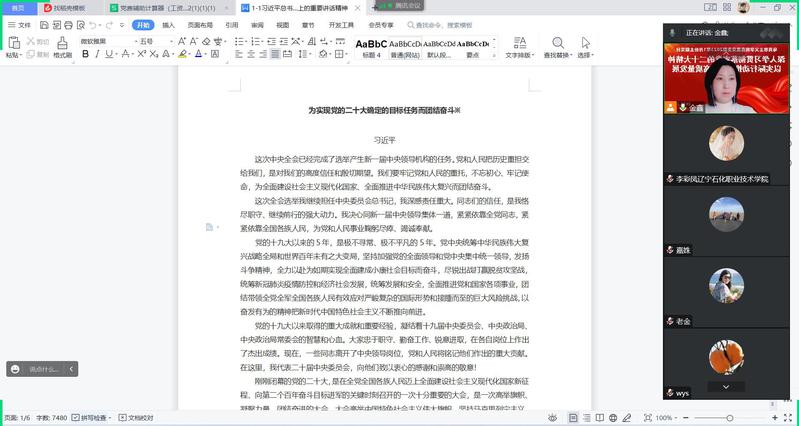The image size is (799, 426).
Task: Switch to the Insert ribbon tab
Action: [168, 25]
